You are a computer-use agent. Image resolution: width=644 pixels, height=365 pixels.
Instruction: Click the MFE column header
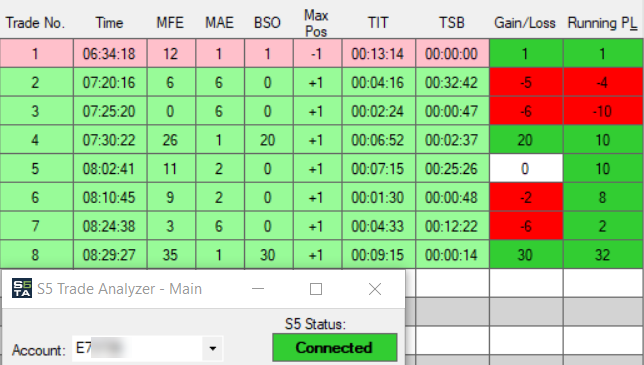170,23
